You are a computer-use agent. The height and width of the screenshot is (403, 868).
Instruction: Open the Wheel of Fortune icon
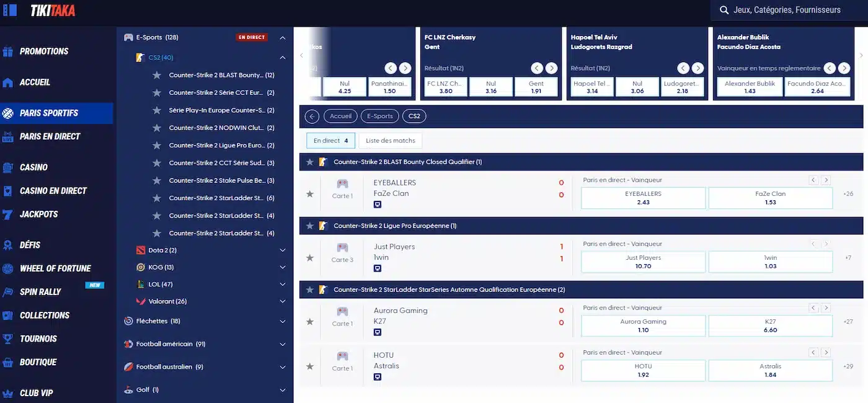click(7, 268)
